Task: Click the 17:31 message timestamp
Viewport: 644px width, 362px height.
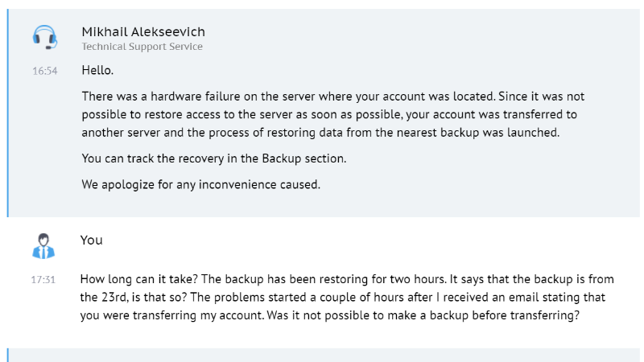Action: [x=43, y=280]
